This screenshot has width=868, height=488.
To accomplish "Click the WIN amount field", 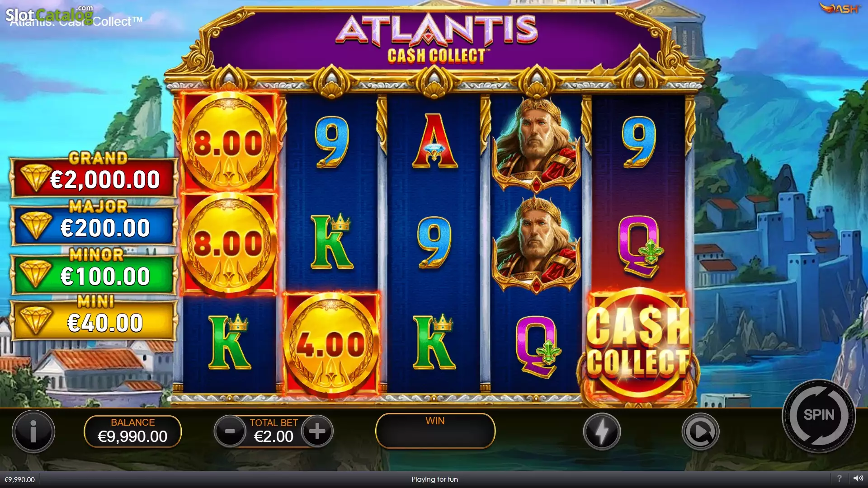I will coord(435,431).
